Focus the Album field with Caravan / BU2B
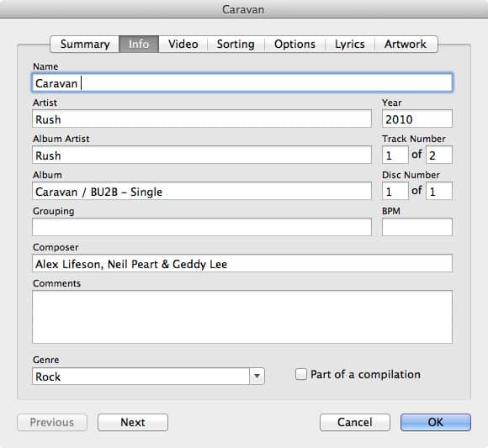 [x=202, y=191]
